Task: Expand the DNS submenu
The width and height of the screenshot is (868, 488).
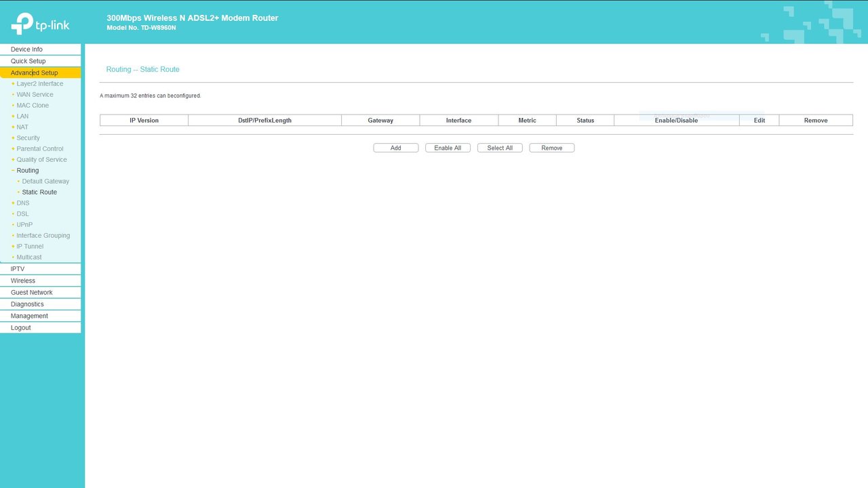Action: pos(23,203)
